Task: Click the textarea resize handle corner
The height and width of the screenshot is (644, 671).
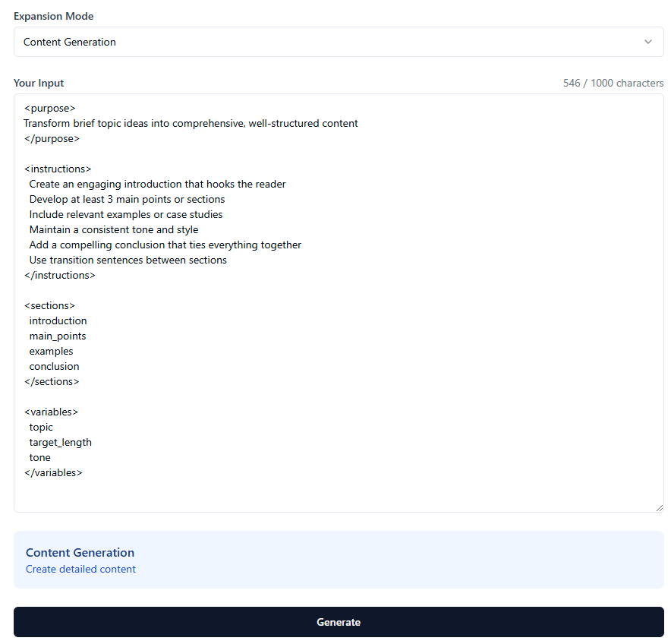Action: 659,508
